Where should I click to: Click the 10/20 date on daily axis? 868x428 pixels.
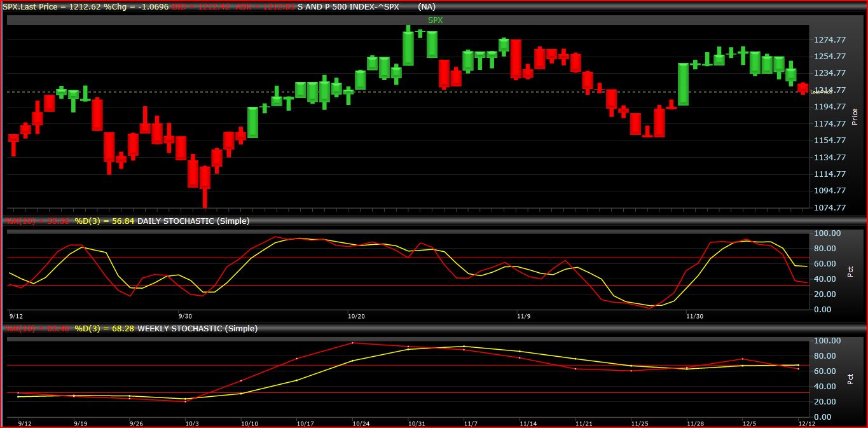(356, 316)
